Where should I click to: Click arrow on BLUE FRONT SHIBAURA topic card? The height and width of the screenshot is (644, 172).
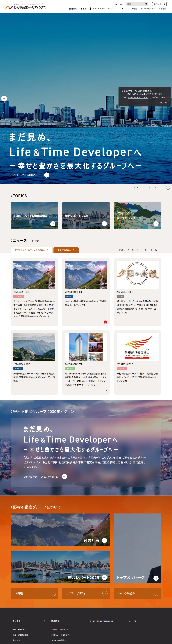[53, 224]
